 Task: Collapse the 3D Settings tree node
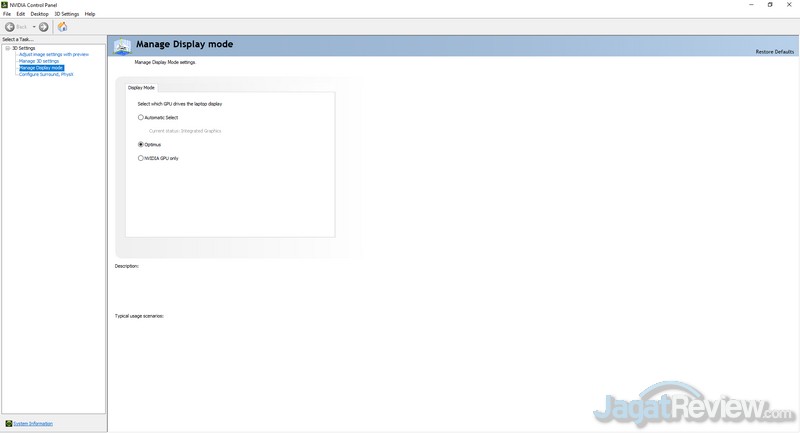point(8,48)
